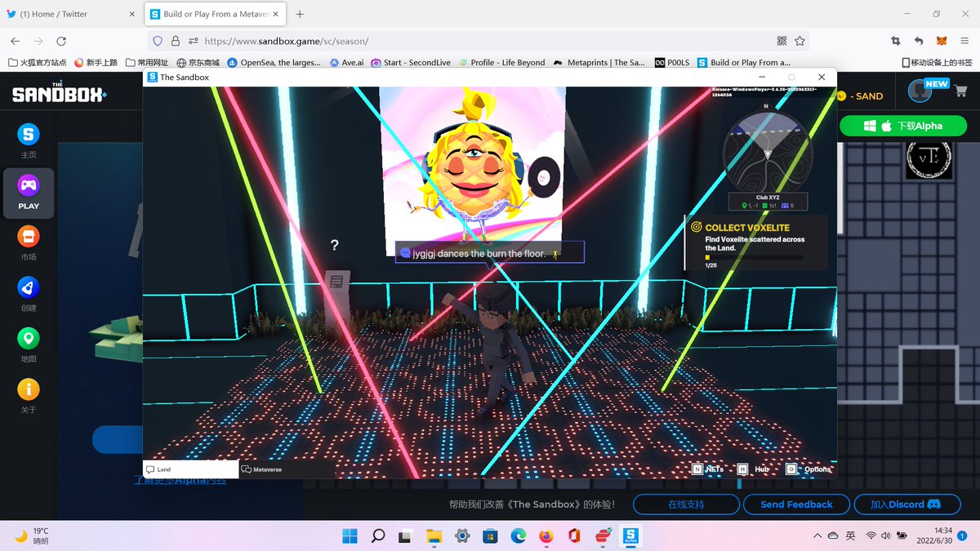Click the 在线支持 online support button
Screen dimensions: 980x551
click(686, 504)
